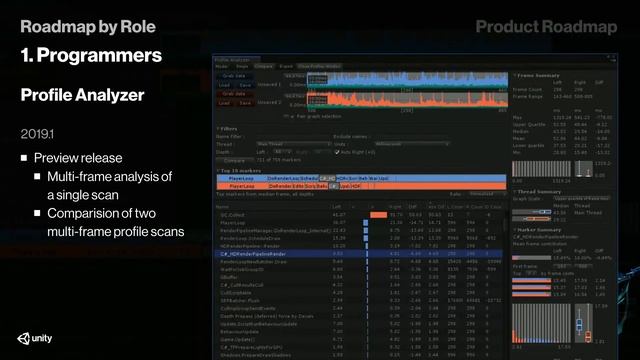This screenshot has height=360, width=640.
Task: Load data for the red capture
Action: coord(224,103)
